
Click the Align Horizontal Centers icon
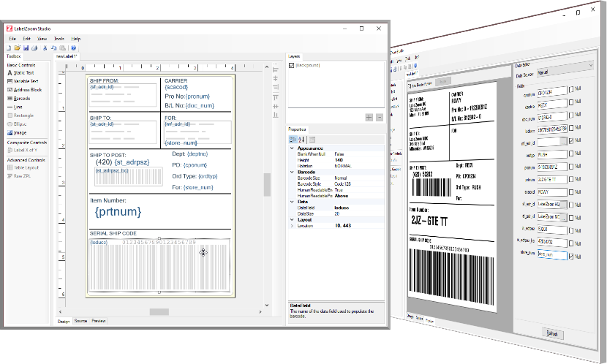[x=276, y=78]
